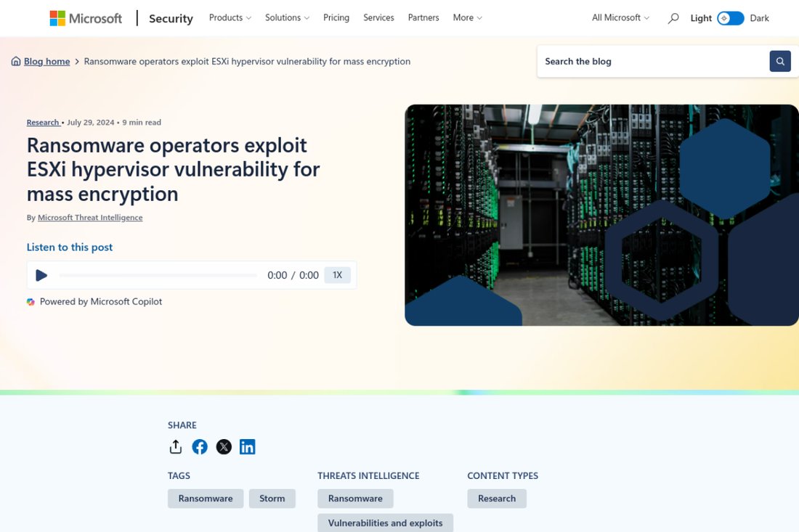Click the article title headline
799x532 pixels.
pyautogui.click(x=174, y=170)
